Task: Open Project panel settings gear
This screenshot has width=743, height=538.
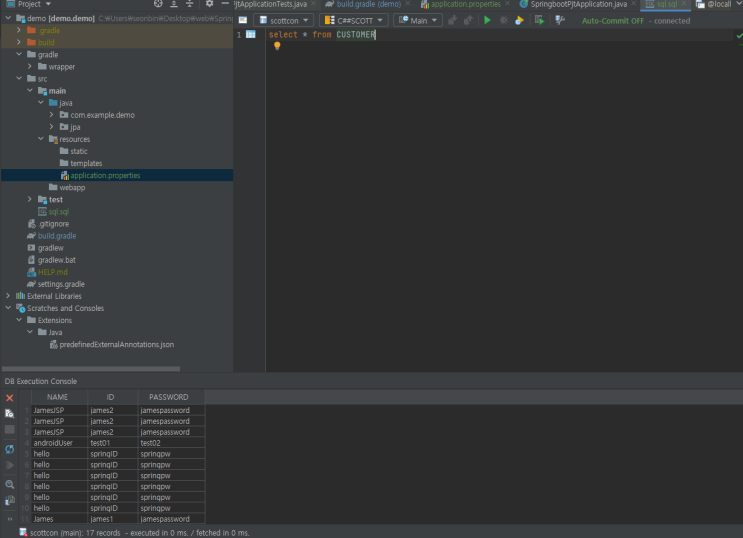Action: tap(209, 4)
